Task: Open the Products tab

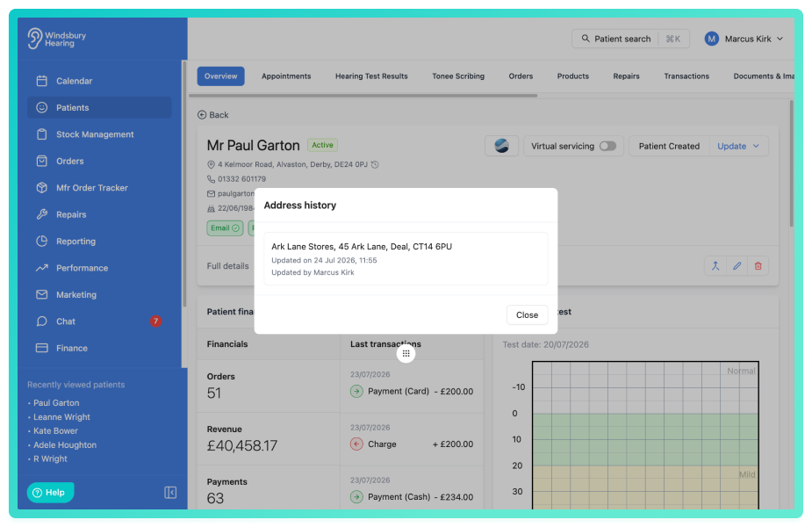Action: coord(572,76)
